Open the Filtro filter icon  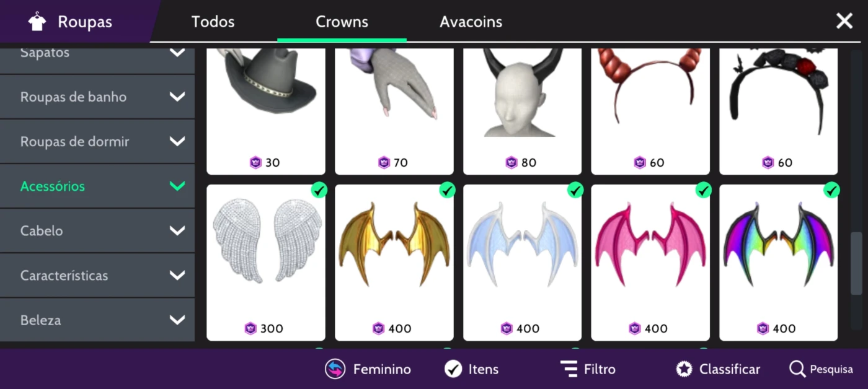(x=569, y=369)
